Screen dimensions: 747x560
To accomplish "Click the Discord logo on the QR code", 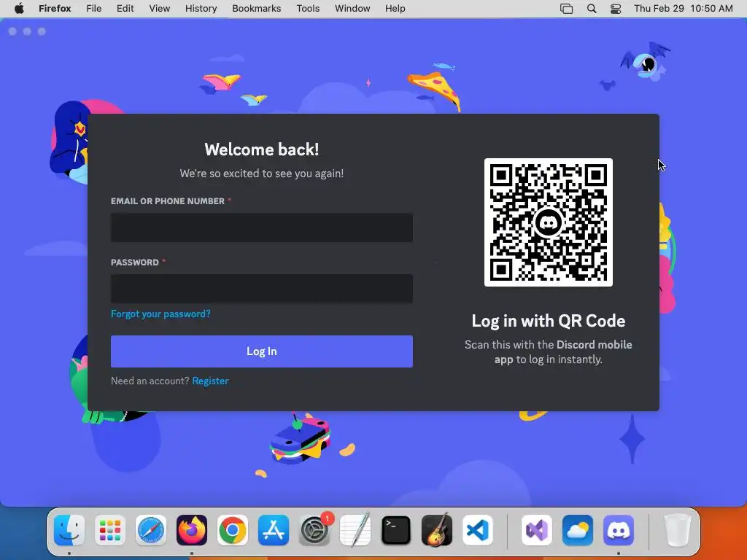I will tap(549, 222).
